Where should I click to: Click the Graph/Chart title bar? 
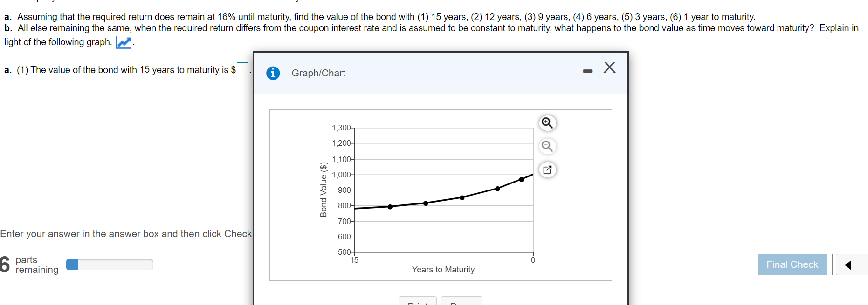(318, 73)
